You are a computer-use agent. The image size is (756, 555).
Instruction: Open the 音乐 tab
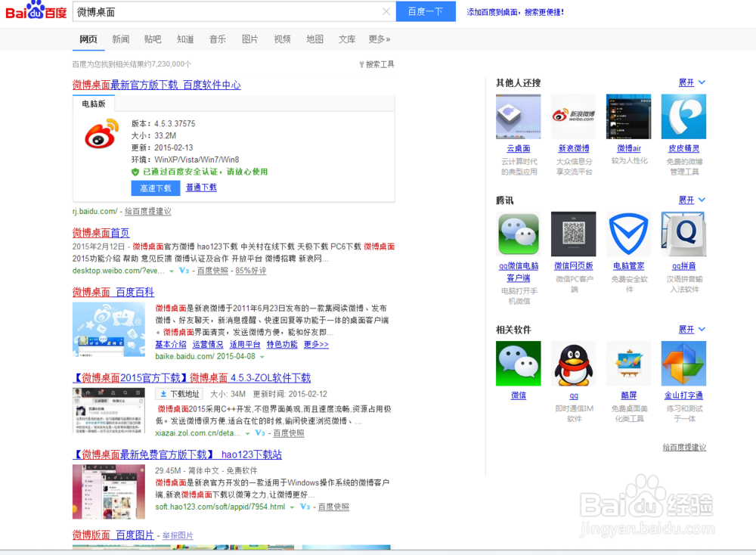coord(218,39)
